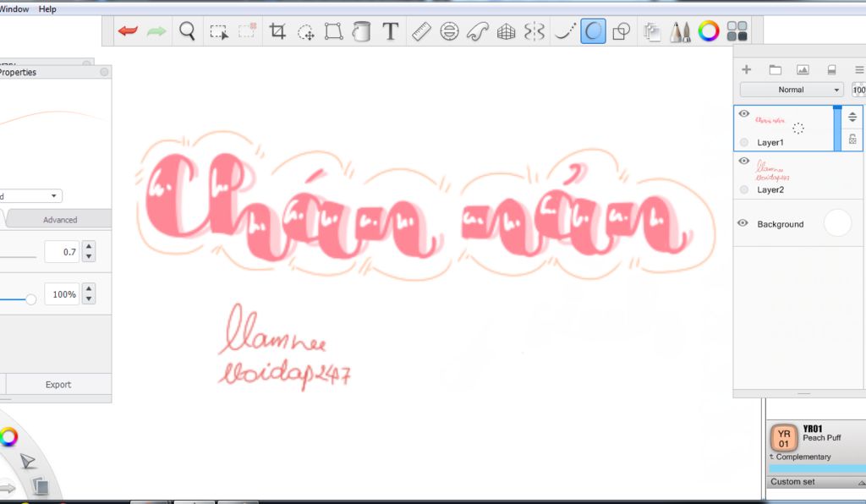Hide the Background layer eye icon
Image resolution: width=866 pixels, height=504 pixels.
coord(743,223)
